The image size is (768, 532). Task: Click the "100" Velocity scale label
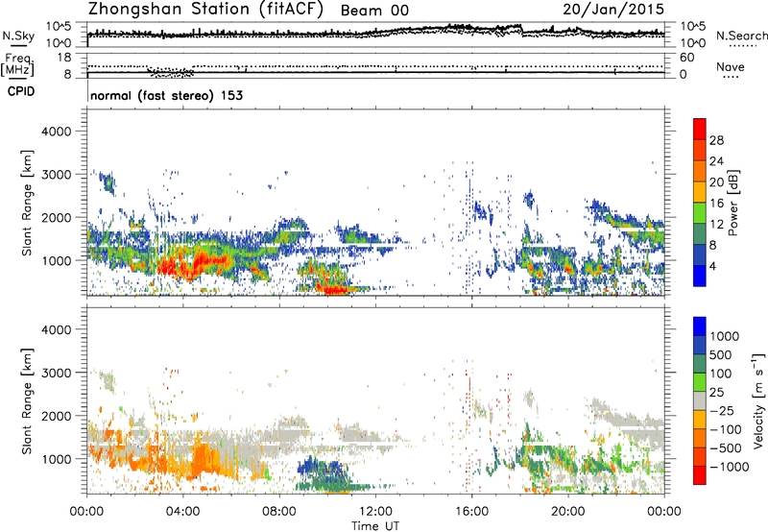[x=721, y=374]
